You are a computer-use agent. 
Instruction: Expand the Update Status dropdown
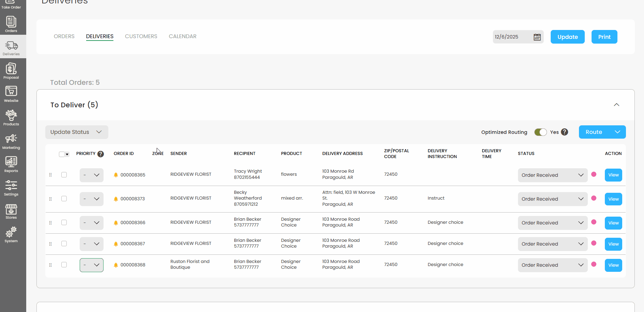77,132
